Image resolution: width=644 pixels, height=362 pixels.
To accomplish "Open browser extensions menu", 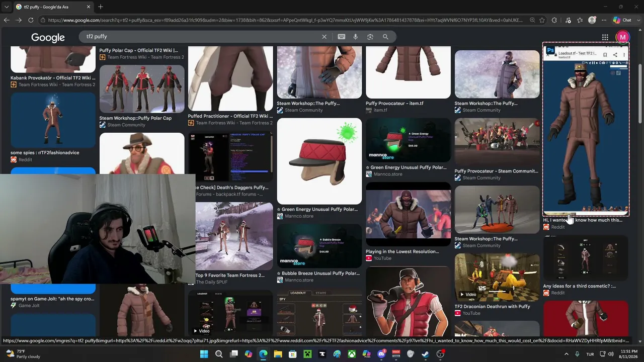I will pos(554,20).
